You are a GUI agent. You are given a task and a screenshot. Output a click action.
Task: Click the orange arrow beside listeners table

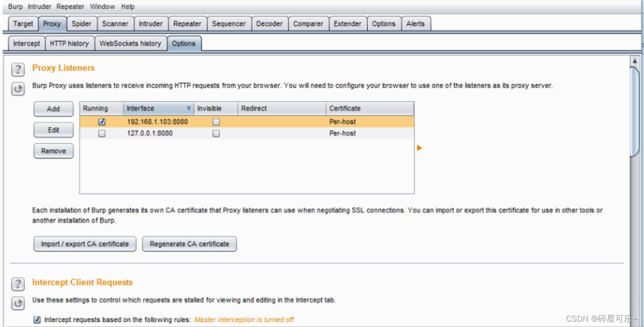click(x=420, y=147)
